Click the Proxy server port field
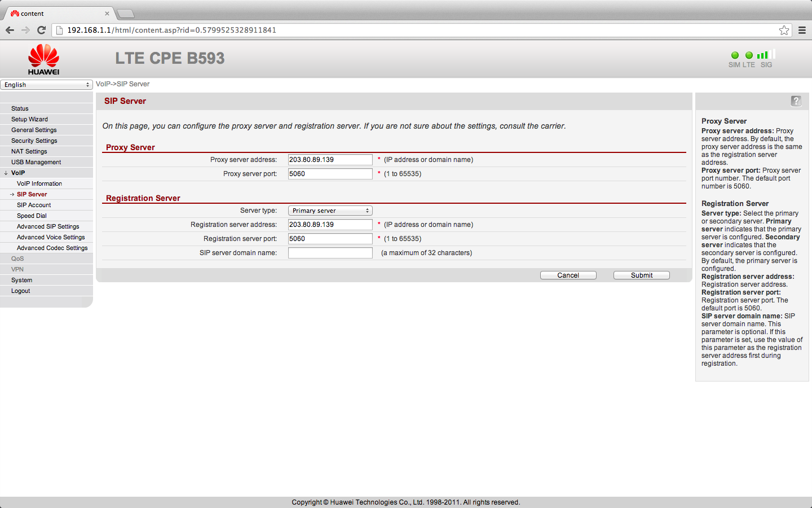 (330, 174)
